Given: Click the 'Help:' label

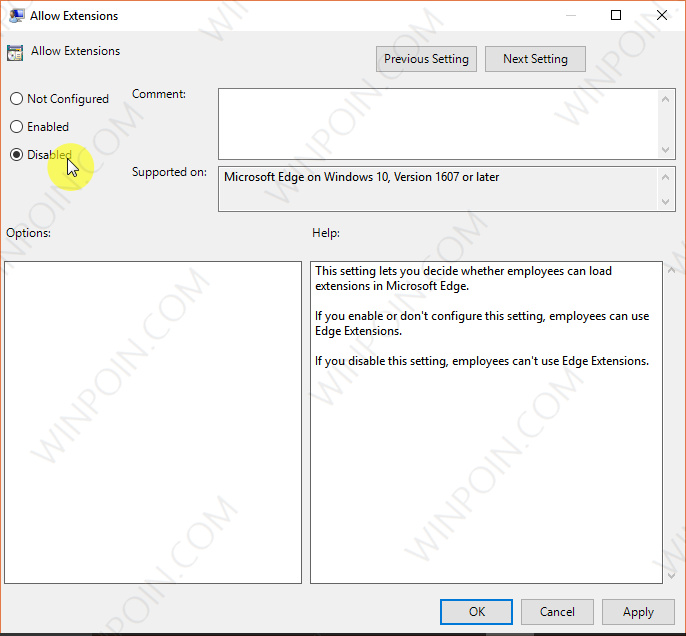Looking at the screenshot, I should [326, 233].
